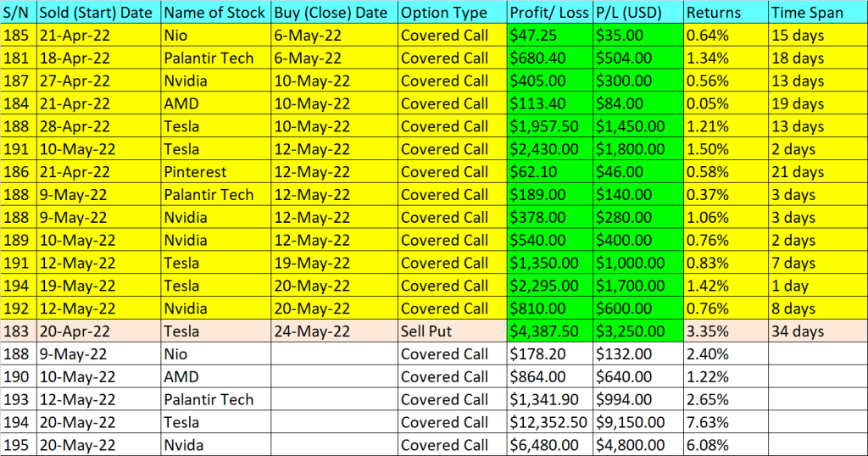Screen dimensions: 868x456
Task: Select the $12,352.50 profit cell
Action: [x=548, y=422]
